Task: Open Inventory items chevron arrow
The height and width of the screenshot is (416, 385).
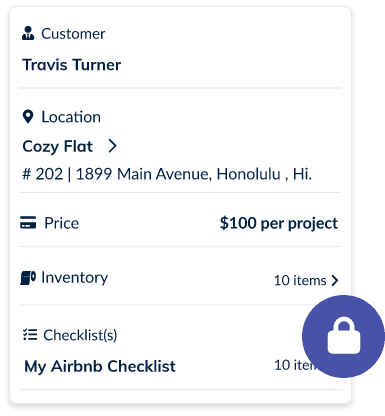Action: pyautogui.click(x=335, y=281)
